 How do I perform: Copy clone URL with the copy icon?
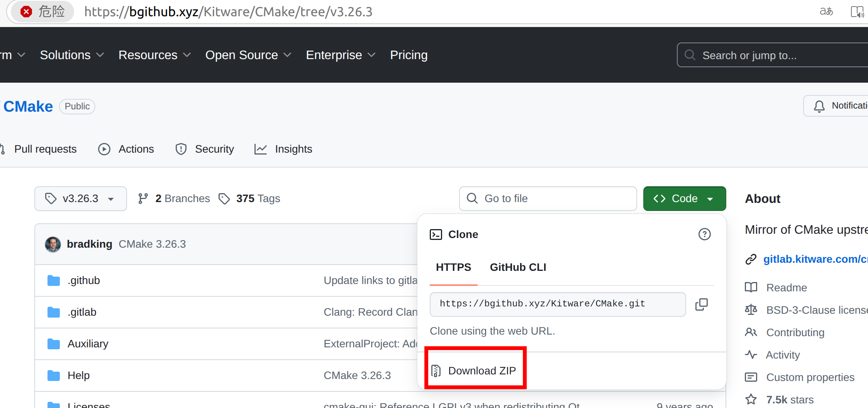pos(702,304)
